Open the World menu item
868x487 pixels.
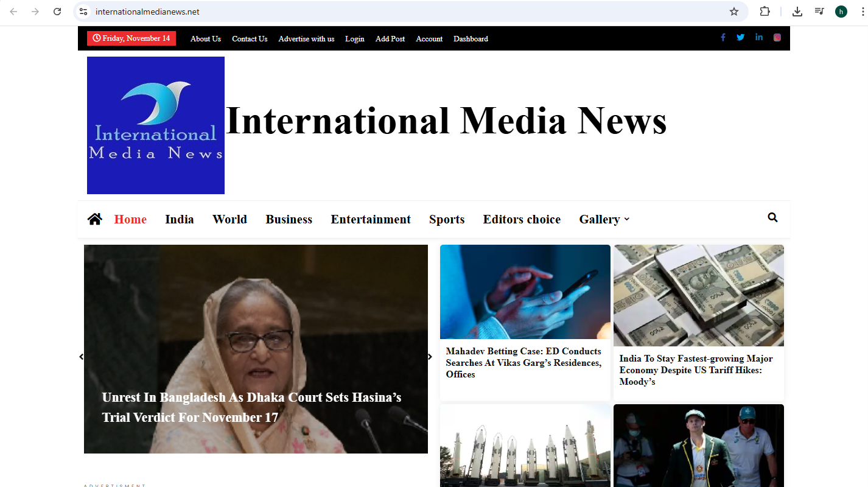coord(229,219)
